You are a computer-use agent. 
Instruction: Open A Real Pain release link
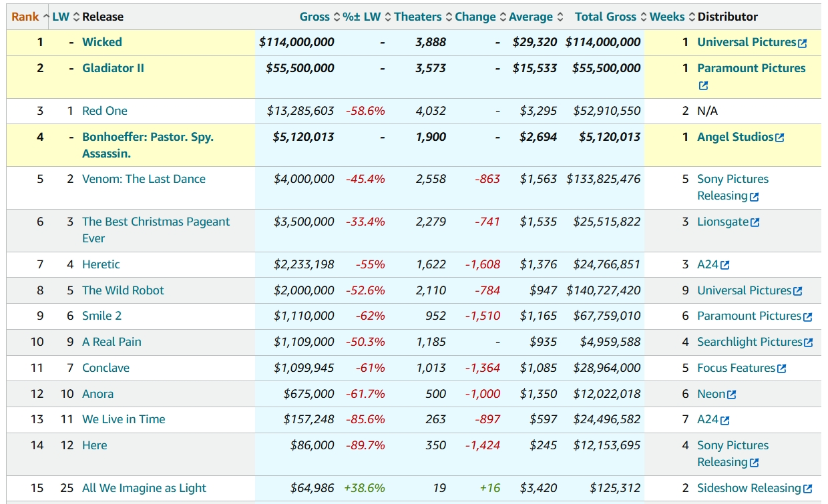(x=112, y=342)
